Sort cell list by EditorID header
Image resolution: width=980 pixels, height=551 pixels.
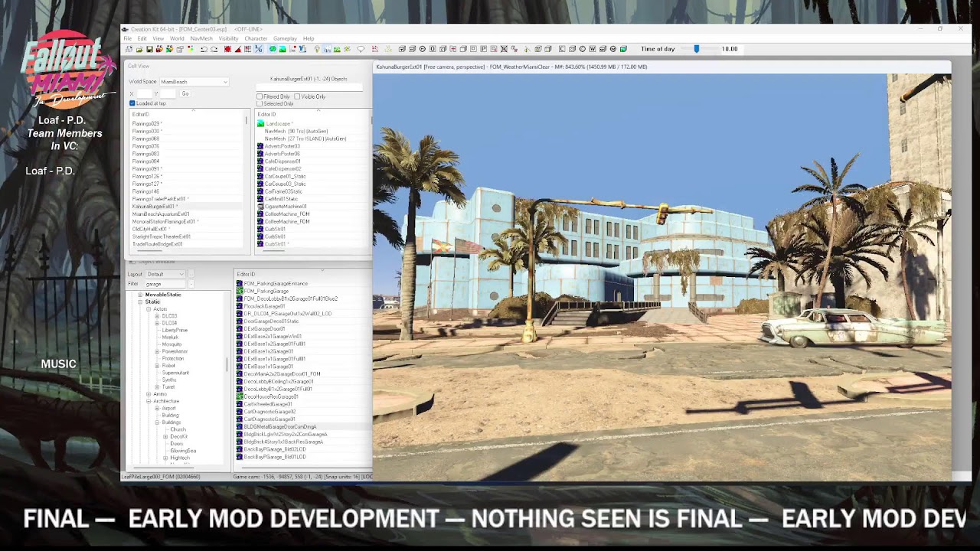(x=188, y=114)
